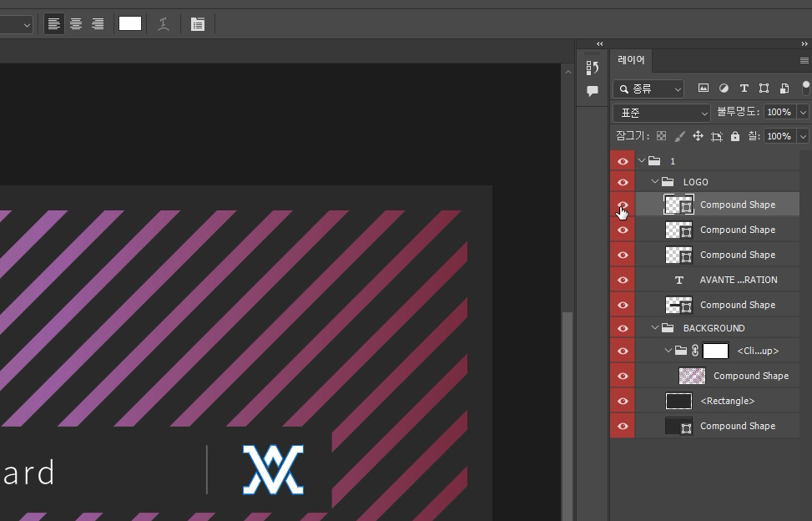The image size is (812, 521).
Task: Select the LOGO group layer name
Action: 695,182
